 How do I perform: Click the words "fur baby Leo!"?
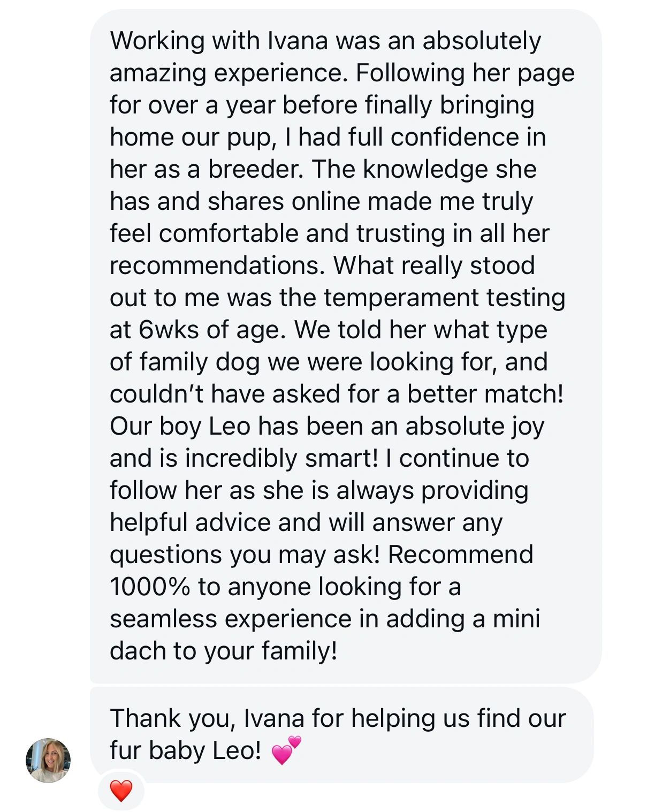pos(185,750)
